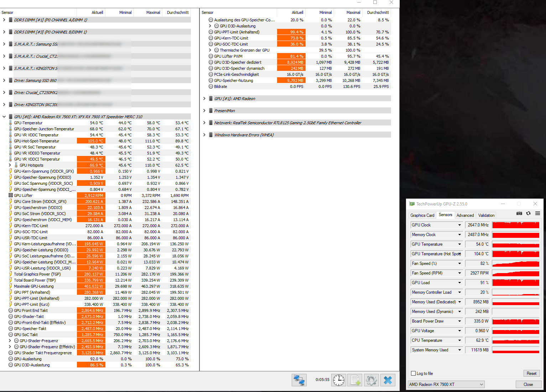This screenshot has height=392, width=546.
Task: Click lightning icon beside Total Graphics Power (TGP)
Action: click(11, 274)
